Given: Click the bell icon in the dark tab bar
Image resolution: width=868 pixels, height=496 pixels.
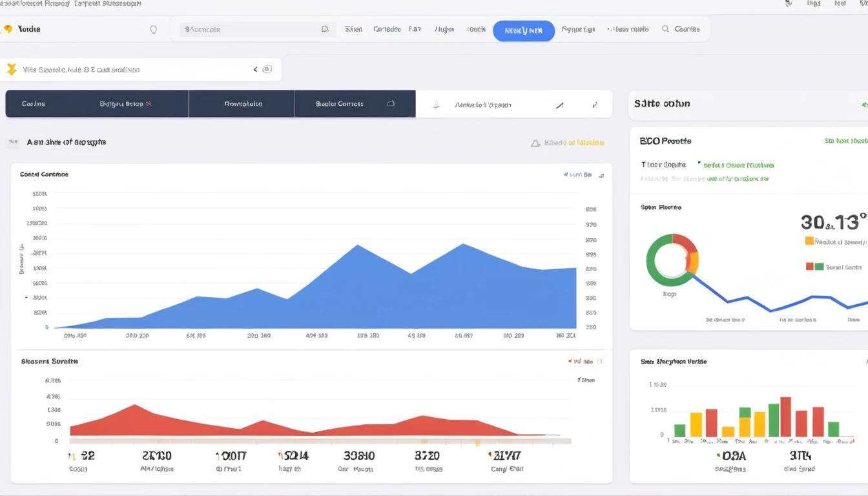Looking at the screenshot, I should tap(391, 103).
